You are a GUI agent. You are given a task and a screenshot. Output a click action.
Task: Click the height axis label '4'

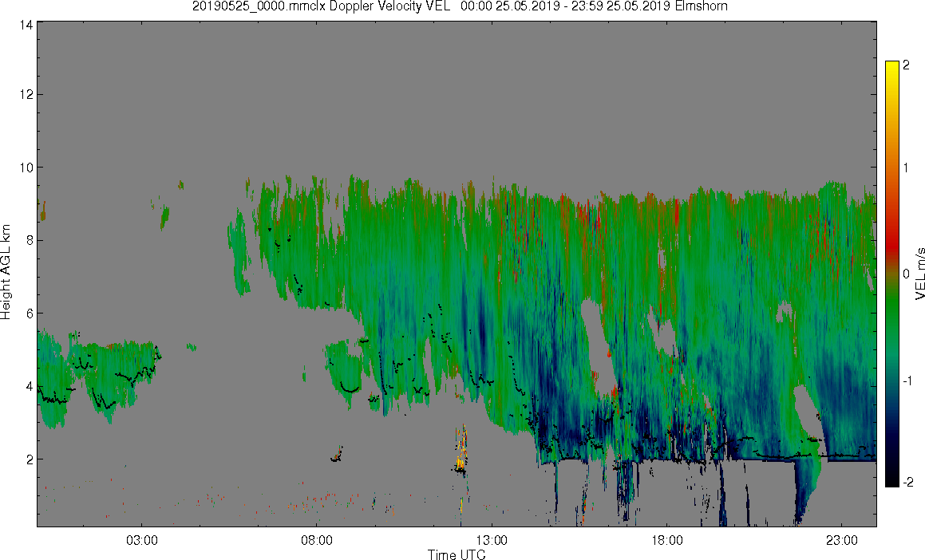30,386
